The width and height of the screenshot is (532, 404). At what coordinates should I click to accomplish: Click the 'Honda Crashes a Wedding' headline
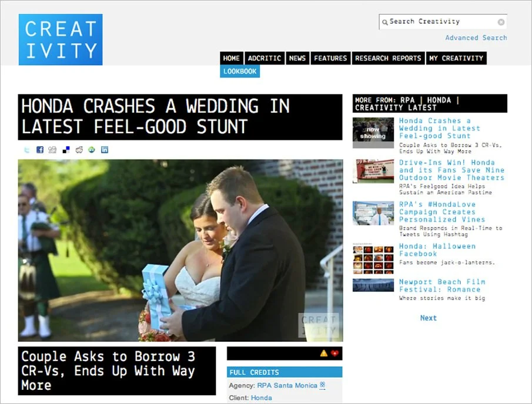click(x=180, y=117)
